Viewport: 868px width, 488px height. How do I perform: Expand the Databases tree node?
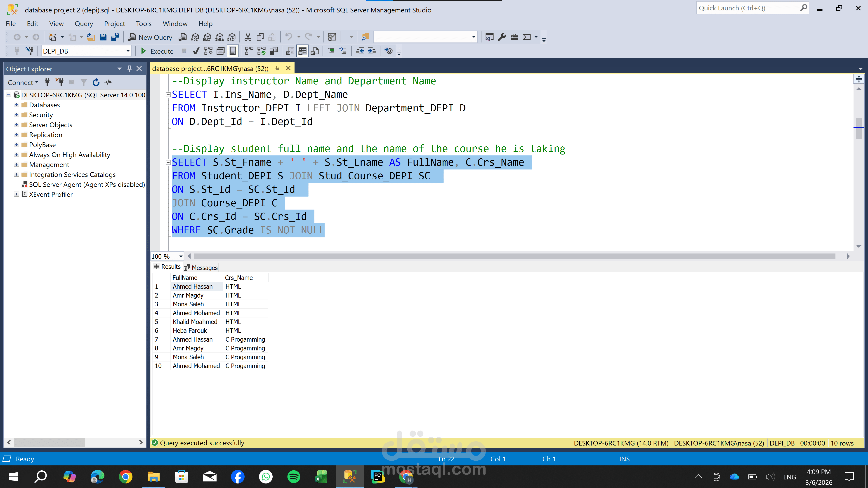point(16,105)
